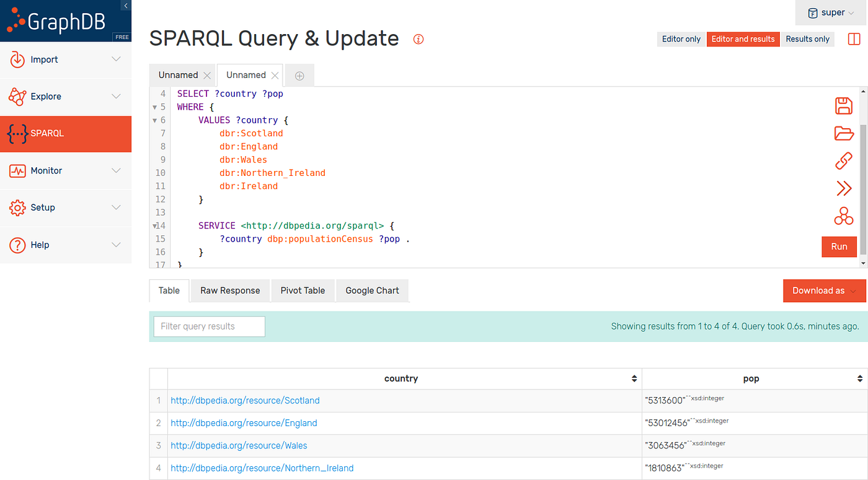Click the population value "3063456"

(665, 445)
